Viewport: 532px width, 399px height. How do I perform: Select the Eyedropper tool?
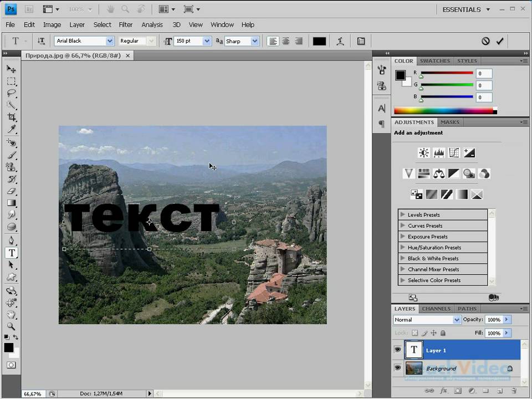pos(11,129)
